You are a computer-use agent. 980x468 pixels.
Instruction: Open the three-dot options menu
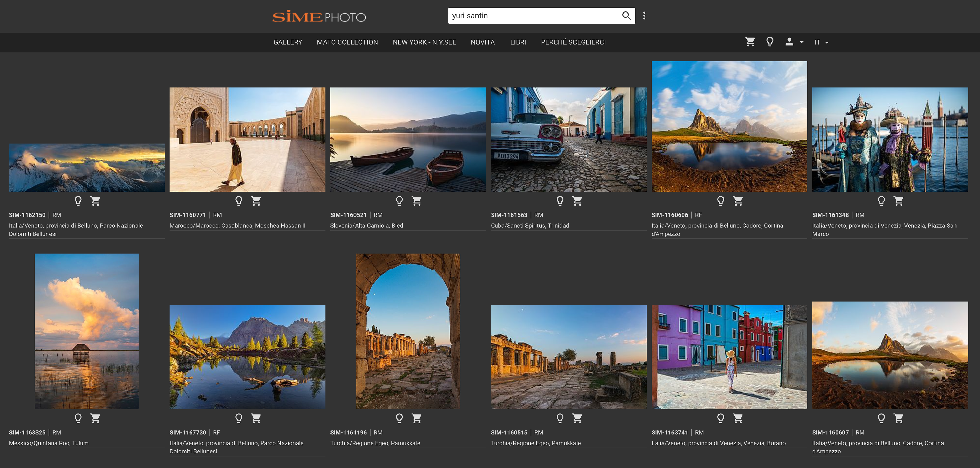click(644, 16)
